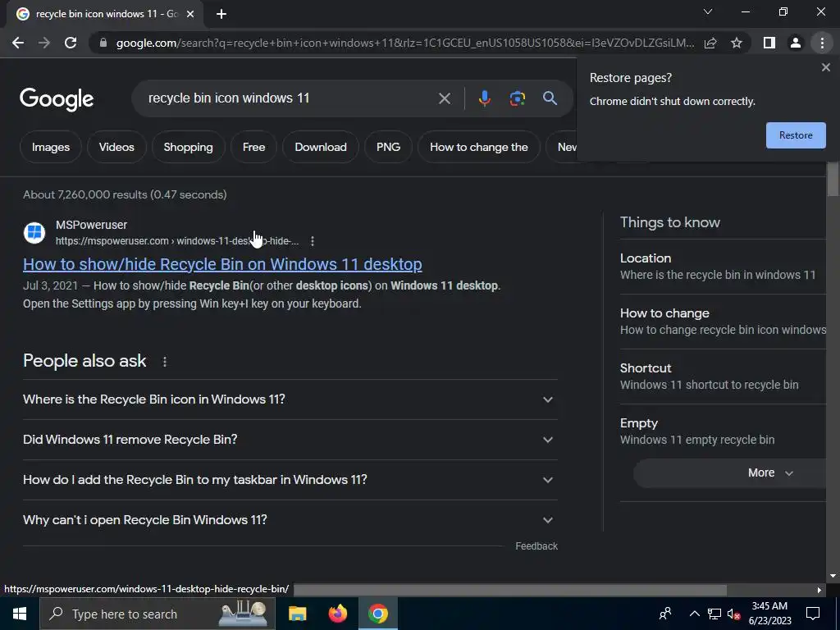Screen dimensions: 840x630
Task: Apply the Free search chip
Action: [x=254, y=147]
